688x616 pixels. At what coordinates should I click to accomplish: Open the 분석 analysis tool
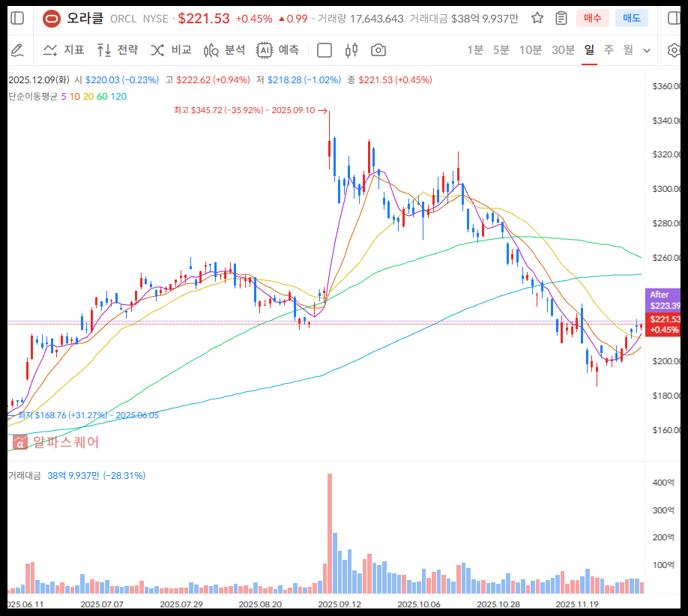click(x=224, y=50)
